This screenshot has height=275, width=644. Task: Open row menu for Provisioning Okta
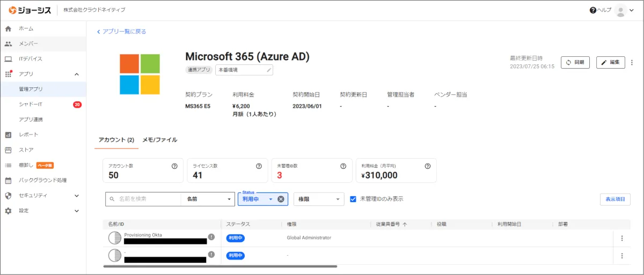[x=622, y=239]
